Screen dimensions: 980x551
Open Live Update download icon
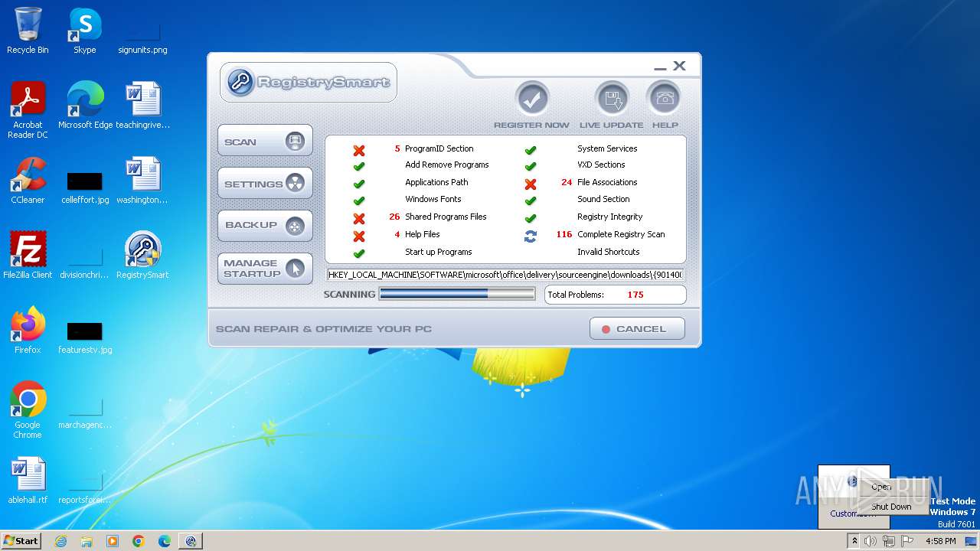coord(612,99)
